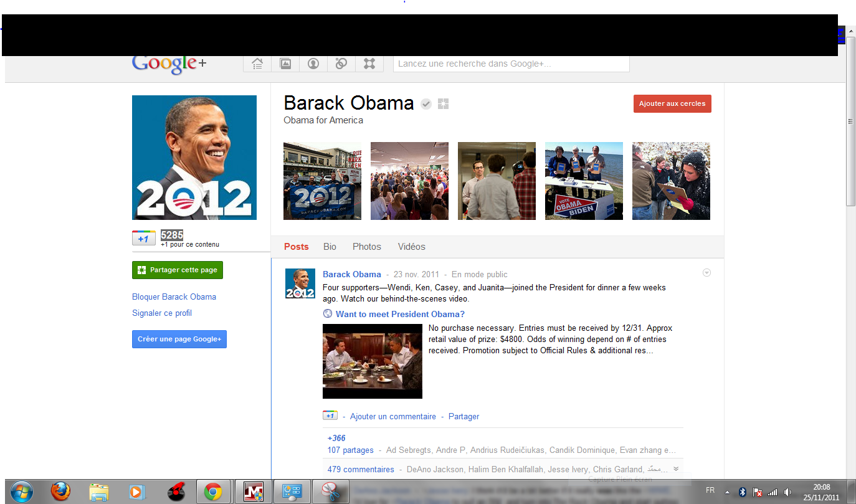
Task: Click the taskbar clock showing 20:08
Action: click(x=822, y=492)
